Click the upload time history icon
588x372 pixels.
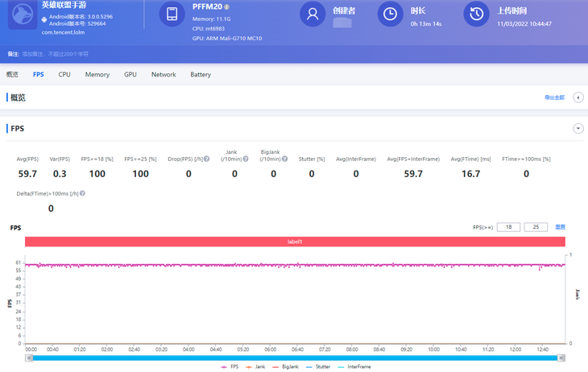[x=477, y=14]
